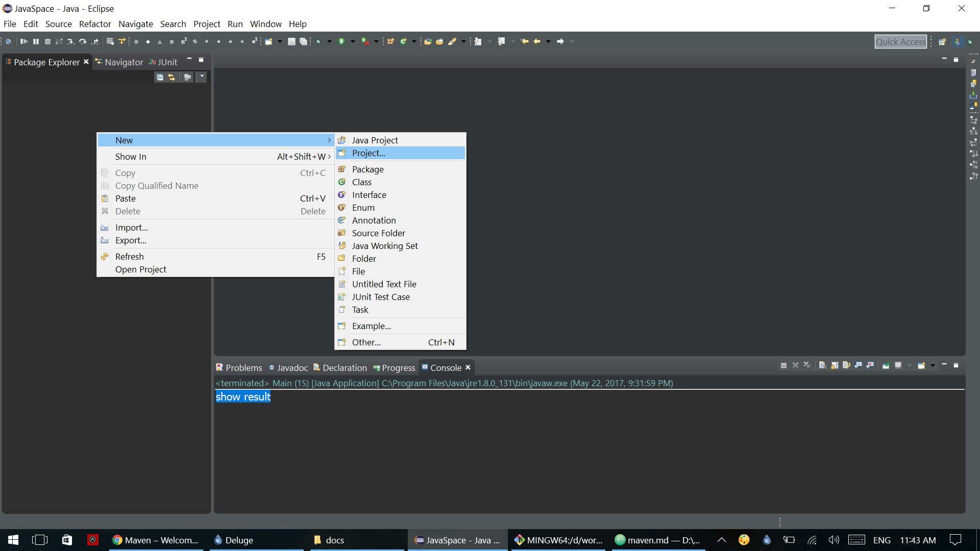Open Back history dropdown arrow
The image size is (980, 551).
548,41
